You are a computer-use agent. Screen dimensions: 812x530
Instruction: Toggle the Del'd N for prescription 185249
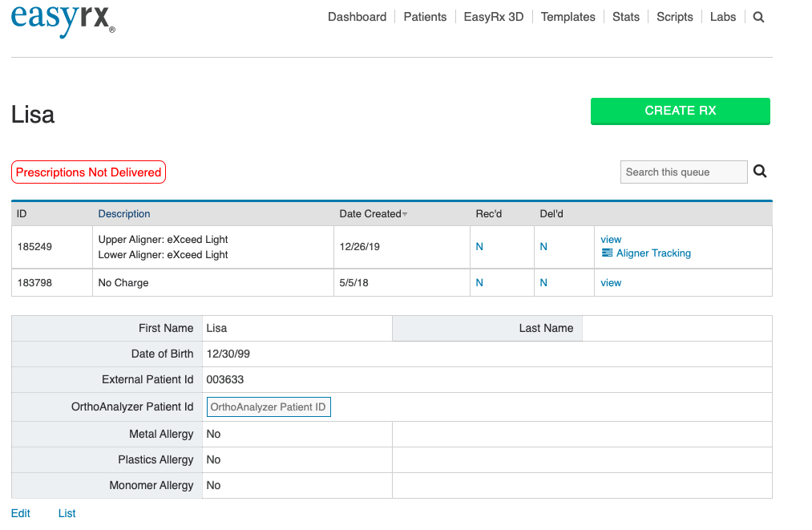[x=543, y=247]
